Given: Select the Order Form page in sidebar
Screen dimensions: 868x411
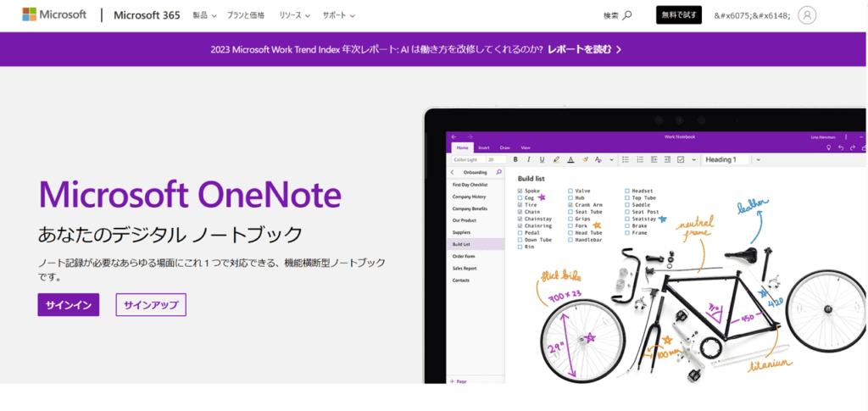Looking at the screenshot, I should 464,256.
